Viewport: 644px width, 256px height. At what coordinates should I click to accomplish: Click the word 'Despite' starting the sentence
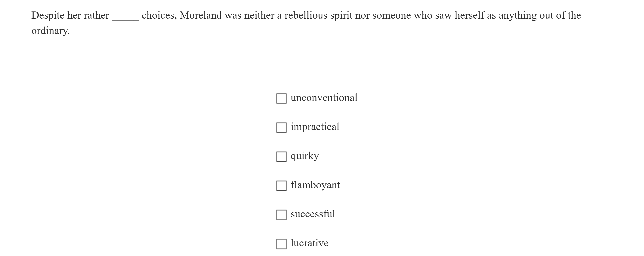click(x=48, y=16)
